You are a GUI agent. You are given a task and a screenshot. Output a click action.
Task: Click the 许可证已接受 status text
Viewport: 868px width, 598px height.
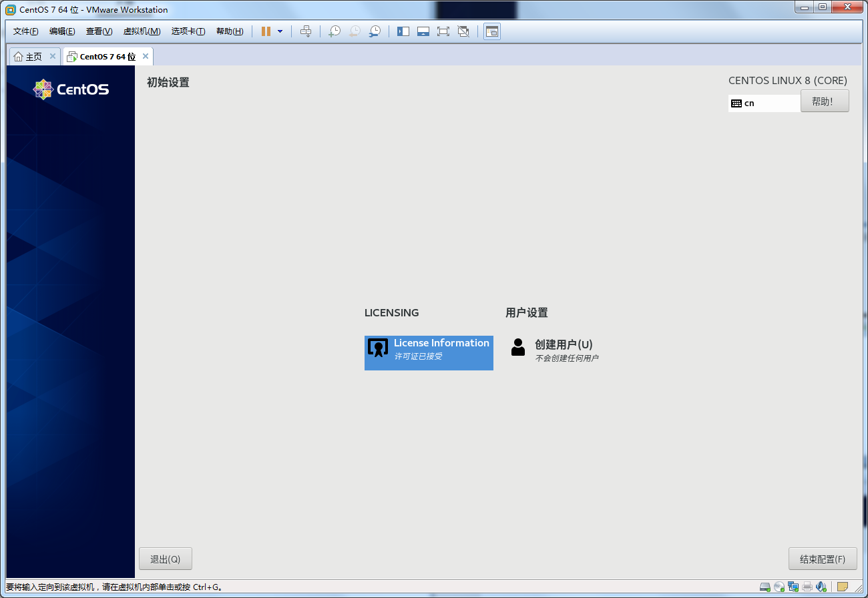coord(418,356)
